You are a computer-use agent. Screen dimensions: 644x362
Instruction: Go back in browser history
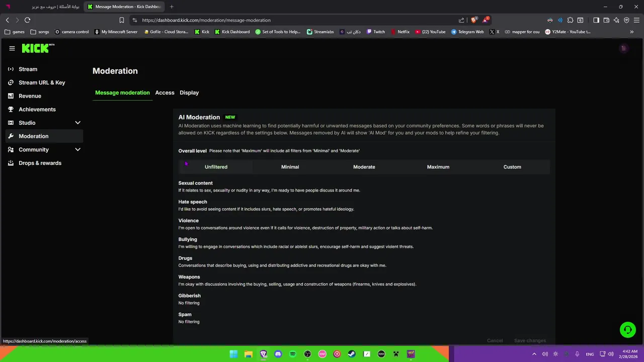(7, 20)
